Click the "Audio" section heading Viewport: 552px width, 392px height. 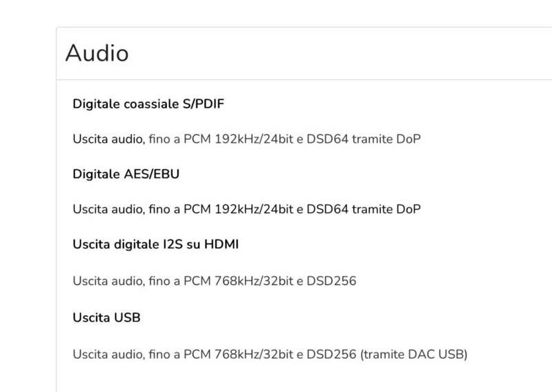[x=97, y=53]
